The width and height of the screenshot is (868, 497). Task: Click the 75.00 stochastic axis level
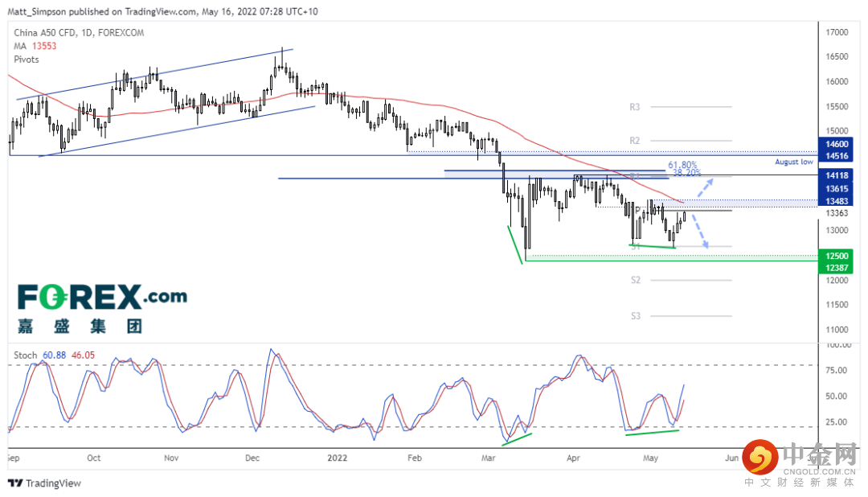click(837, 370)
